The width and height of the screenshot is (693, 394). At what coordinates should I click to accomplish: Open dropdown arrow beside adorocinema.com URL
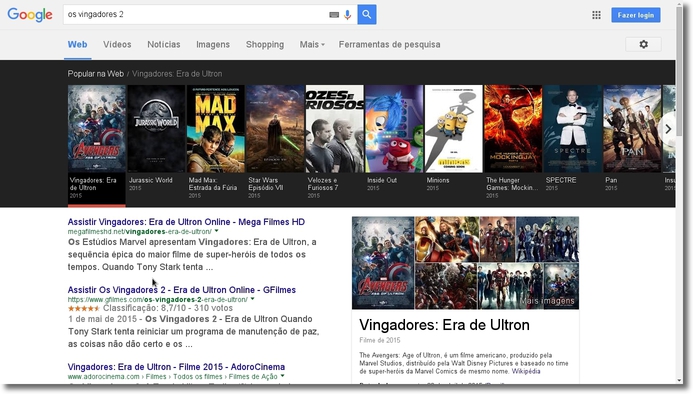[x=282, y=376]
